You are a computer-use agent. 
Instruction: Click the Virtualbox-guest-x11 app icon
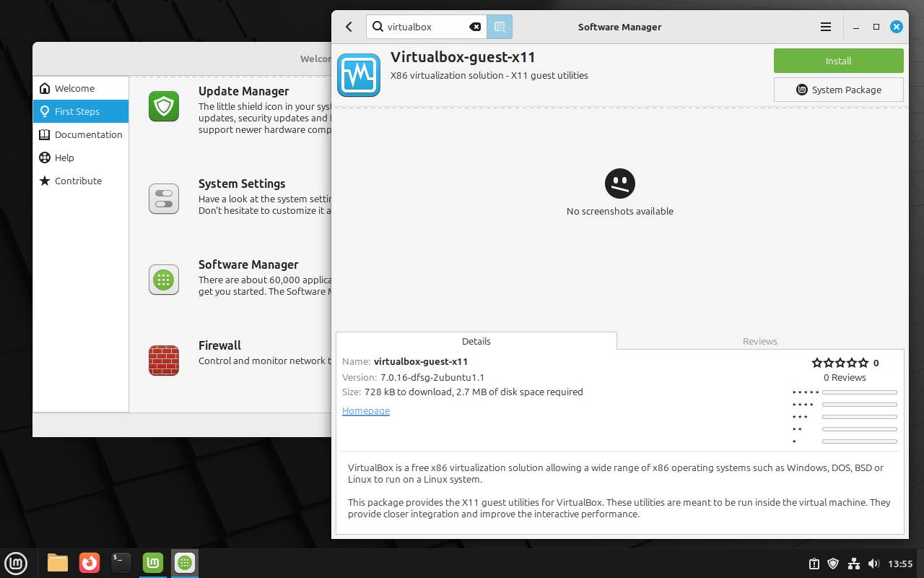tap(359, 74)
